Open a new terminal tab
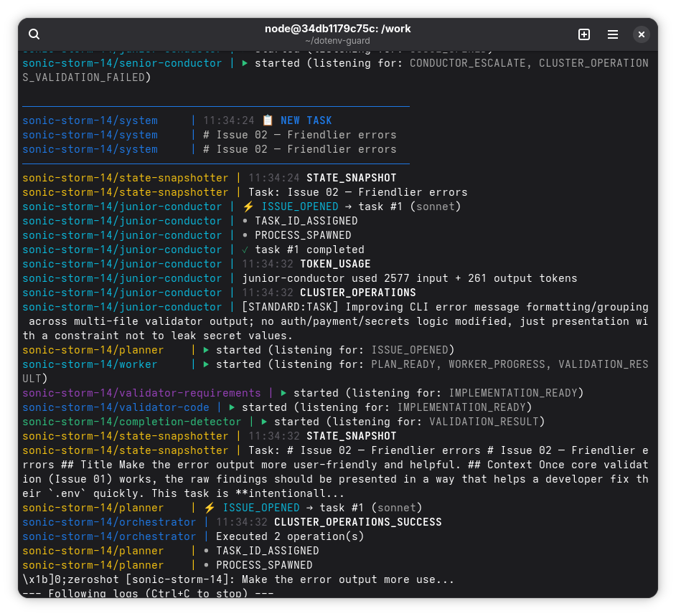Image resolution: width=676 pixels, height=616 pixels. pos(583,34)
